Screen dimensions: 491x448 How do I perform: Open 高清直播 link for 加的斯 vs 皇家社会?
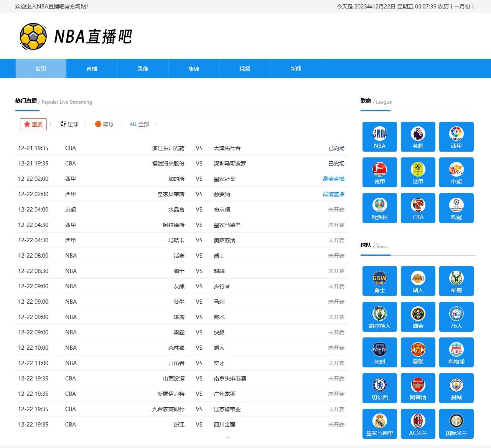coord(333,179)
